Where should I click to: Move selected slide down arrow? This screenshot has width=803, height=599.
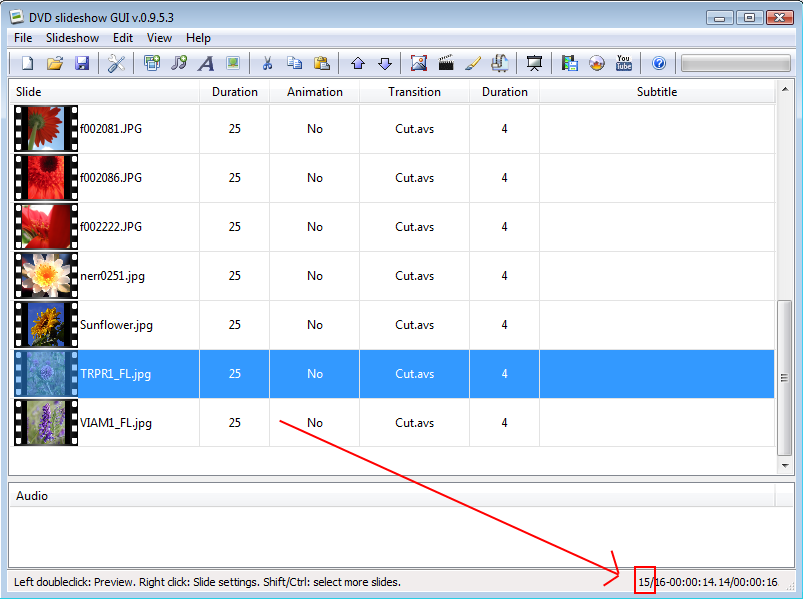[385, 63]
